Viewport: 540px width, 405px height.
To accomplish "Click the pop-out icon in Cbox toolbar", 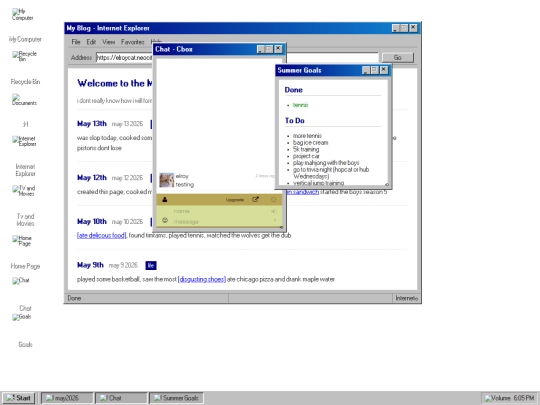I will coord(255,199).
